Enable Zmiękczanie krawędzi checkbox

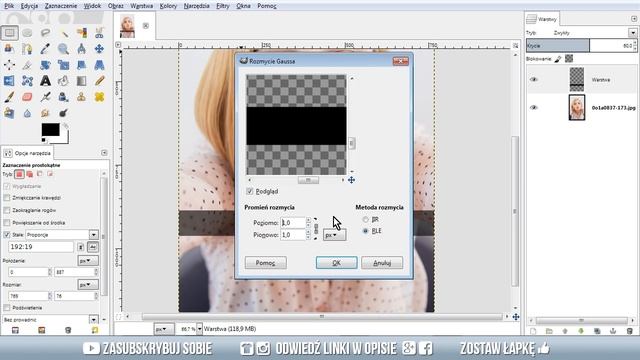[7, 198]
